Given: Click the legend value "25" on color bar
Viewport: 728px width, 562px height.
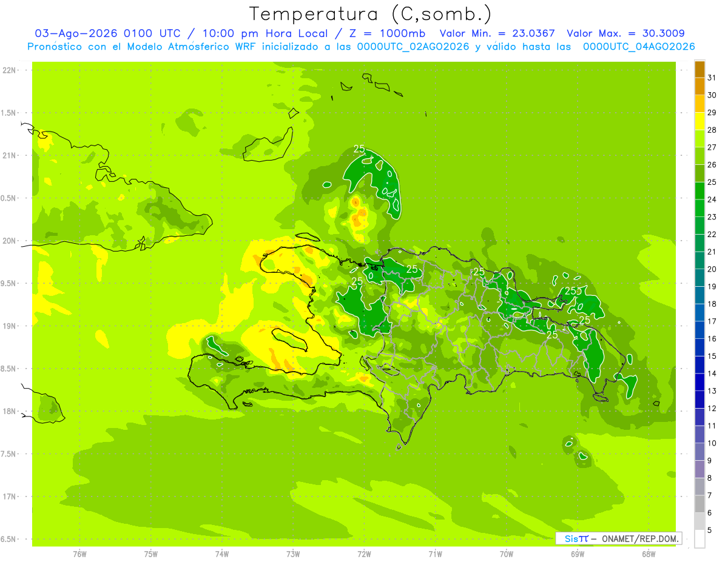Looking at the screenshot, I should pyautogui.click(x=712, y=182).
